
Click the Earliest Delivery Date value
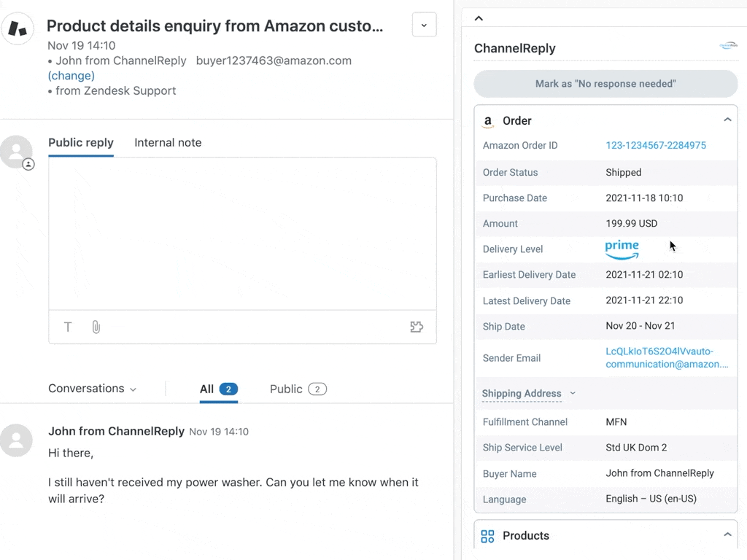coord(644,275)
